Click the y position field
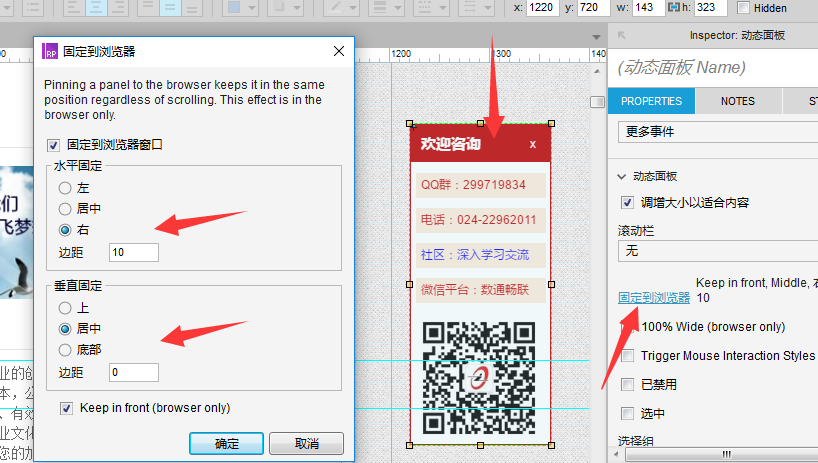The image size is (818, 463). tap(593, 7)
